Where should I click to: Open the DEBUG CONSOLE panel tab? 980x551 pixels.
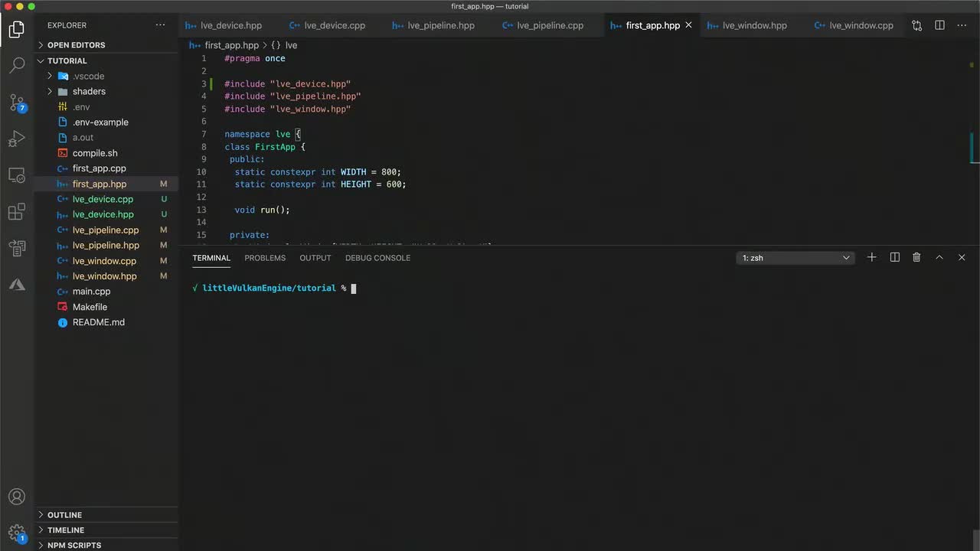(377, 258)
